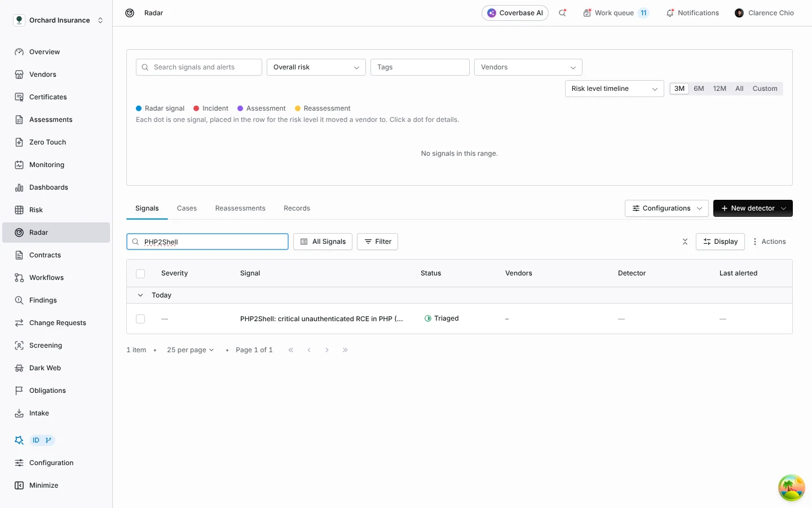Open the Filter button

378,242
